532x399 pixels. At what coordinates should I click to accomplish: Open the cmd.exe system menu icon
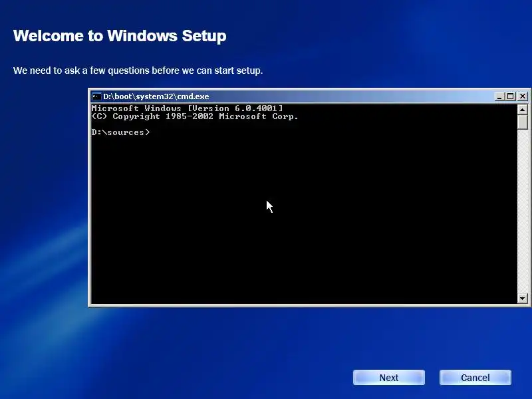click(x=96, y=96)
